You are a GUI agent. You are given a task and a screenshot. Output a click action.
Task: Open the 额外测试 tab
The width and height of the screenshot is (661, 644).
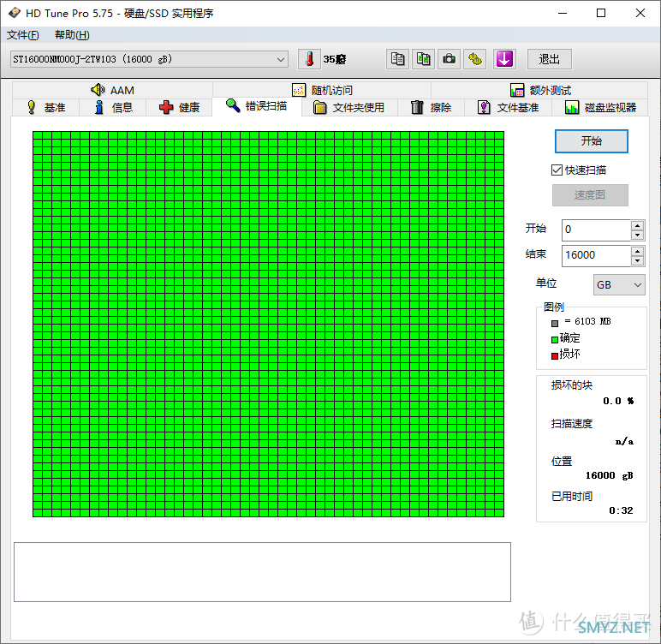[540, 90]
